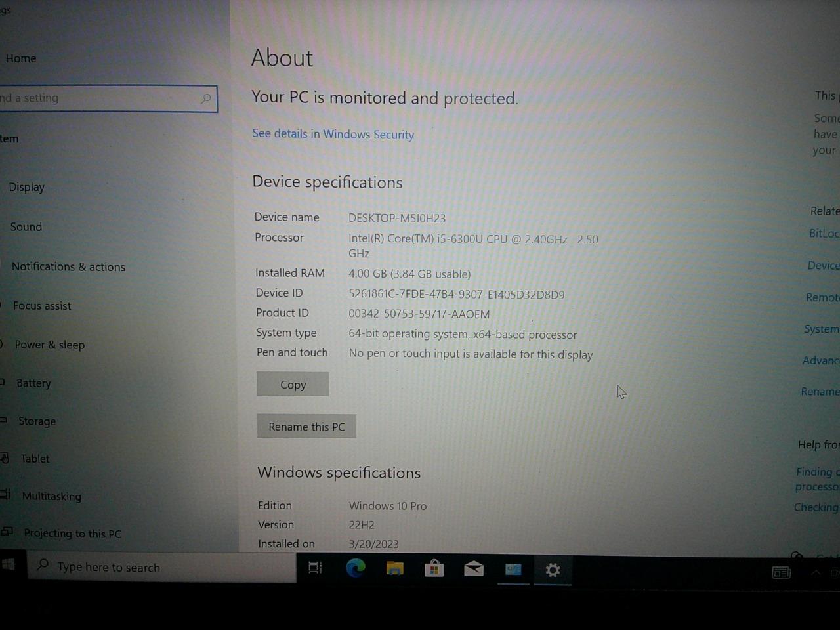Open Task View from the taskbar
The height and width of the screenshot is (630, 840).
pos(315,568)
